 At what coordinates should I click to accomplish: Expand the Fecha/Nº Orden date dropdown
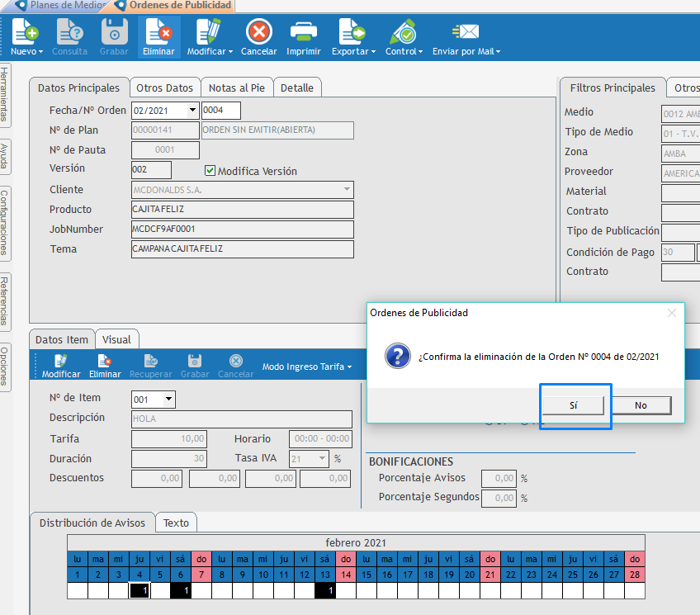coord(192,111)
